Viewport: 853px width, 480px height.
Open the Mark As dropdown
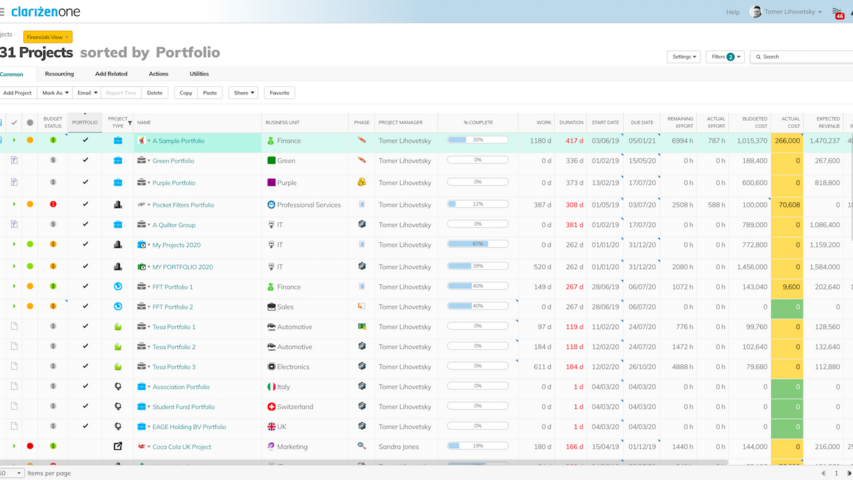(55, 93)
